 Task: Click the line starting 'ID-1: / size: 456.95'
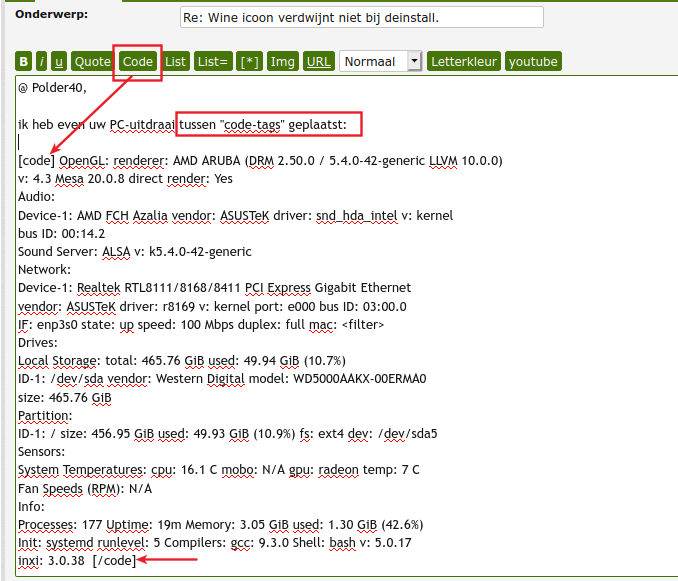click(228, 434)
